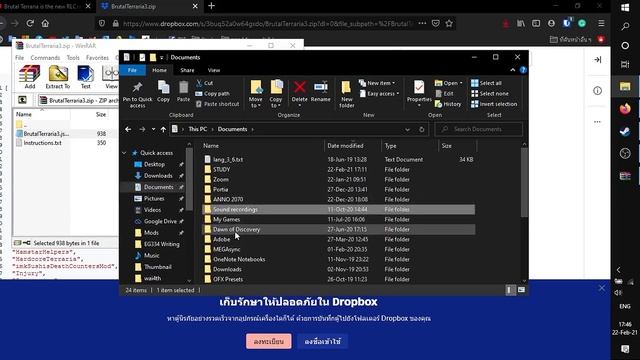
Task: Collapse the Explorer ribbon
Action: coord(513,70)
